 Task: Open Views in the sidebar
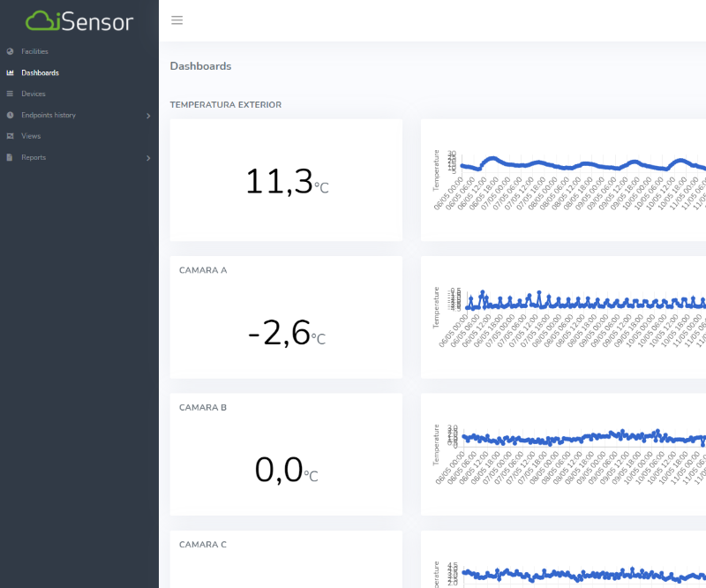[31, 136]
